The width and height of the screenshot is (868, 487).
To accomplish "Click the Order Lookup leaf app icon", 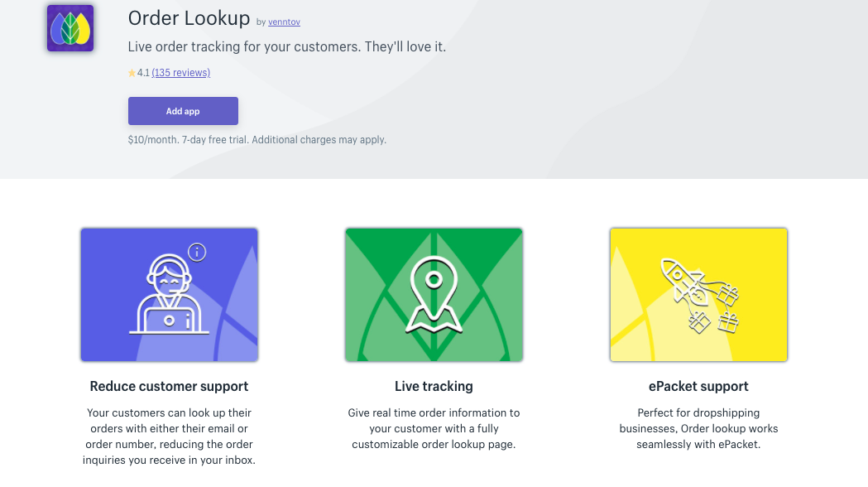I will click(70, 28).
